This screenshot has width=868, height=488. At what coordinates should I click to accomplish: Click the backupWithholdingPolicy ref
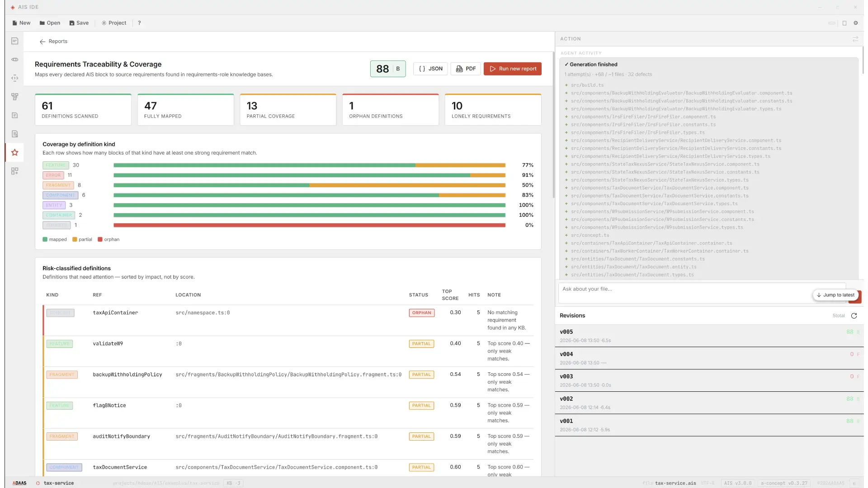tap(127, 375)
